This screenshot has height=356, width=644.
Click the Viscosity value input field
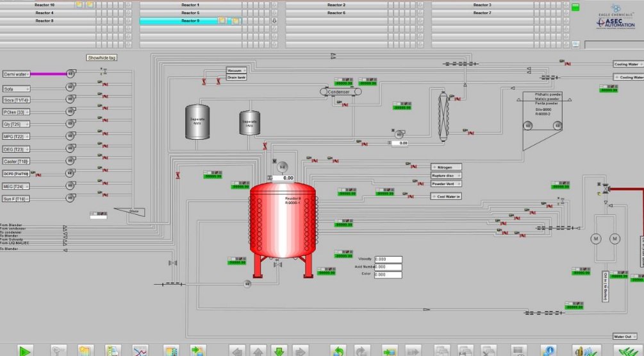click(x=388, y=259)
